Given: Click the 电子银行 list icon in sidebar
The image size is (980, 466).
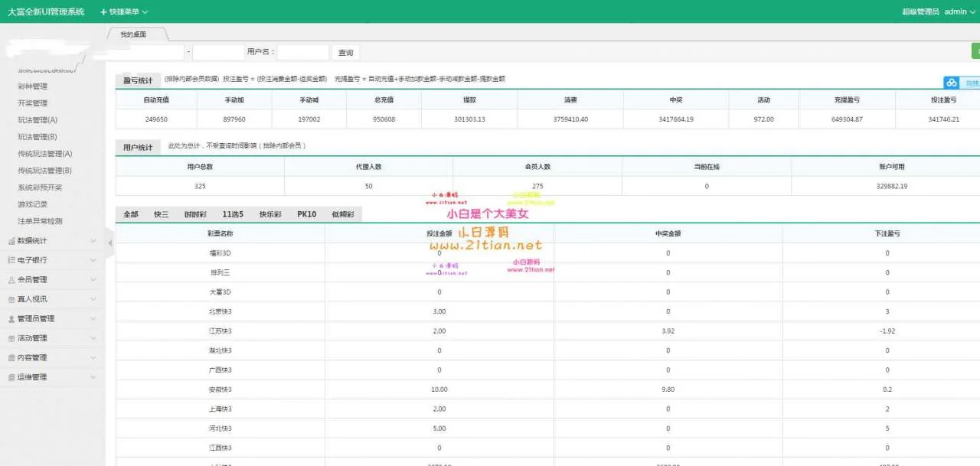Looking at the screenshot, I should [11, 260].
